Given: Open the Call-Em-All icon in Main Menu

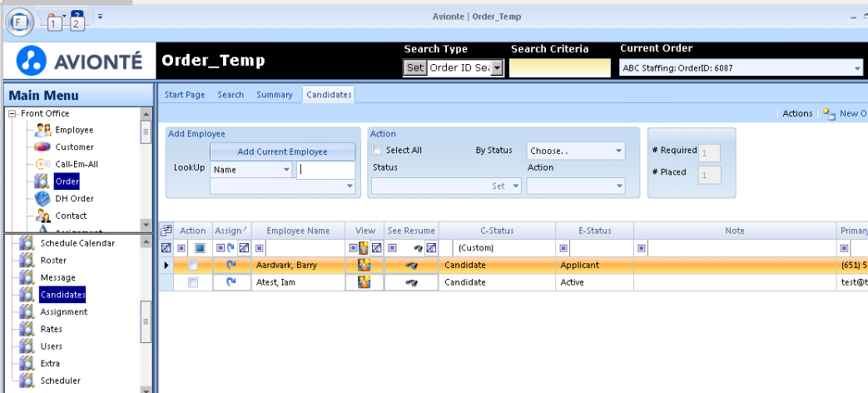Looking at the screenshot, I should click(43, 164).
